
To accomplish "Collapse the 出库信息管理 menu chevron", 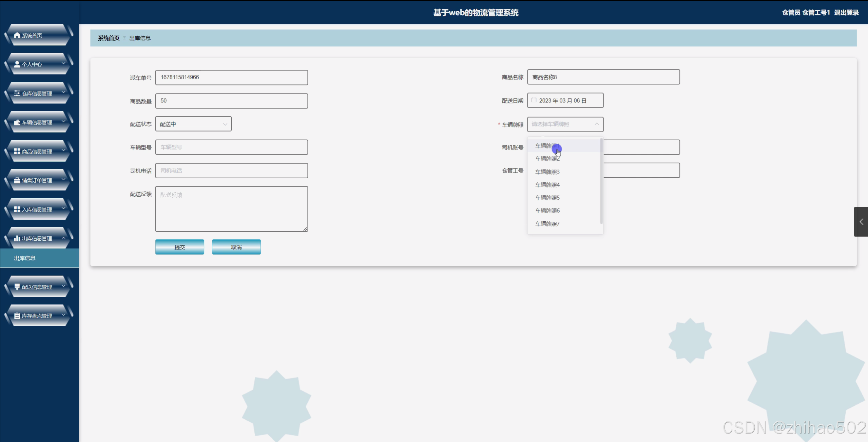I will click(x=63, y=238).
